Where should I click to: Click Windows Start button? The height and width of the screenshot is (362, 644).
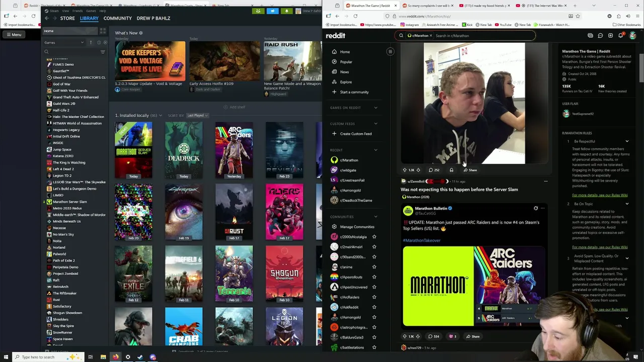coord(6,357)
